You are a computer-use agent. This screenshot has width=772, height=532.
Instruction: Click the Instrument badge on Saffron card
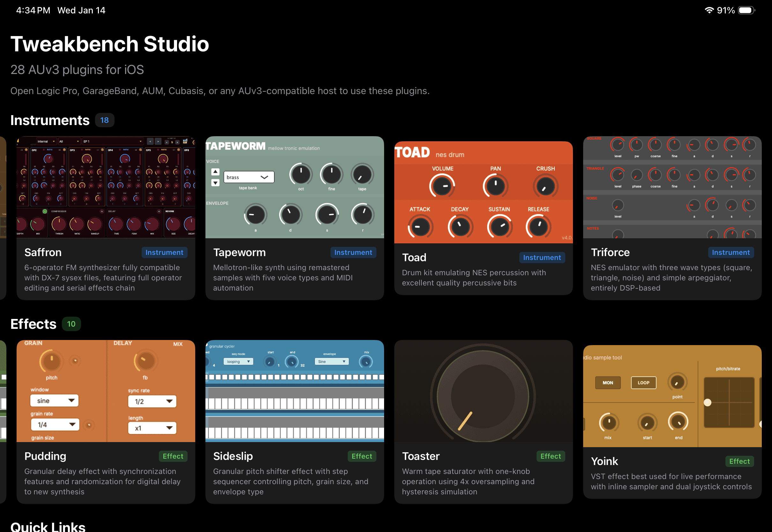pyautogui.click(x=164, y=252)
